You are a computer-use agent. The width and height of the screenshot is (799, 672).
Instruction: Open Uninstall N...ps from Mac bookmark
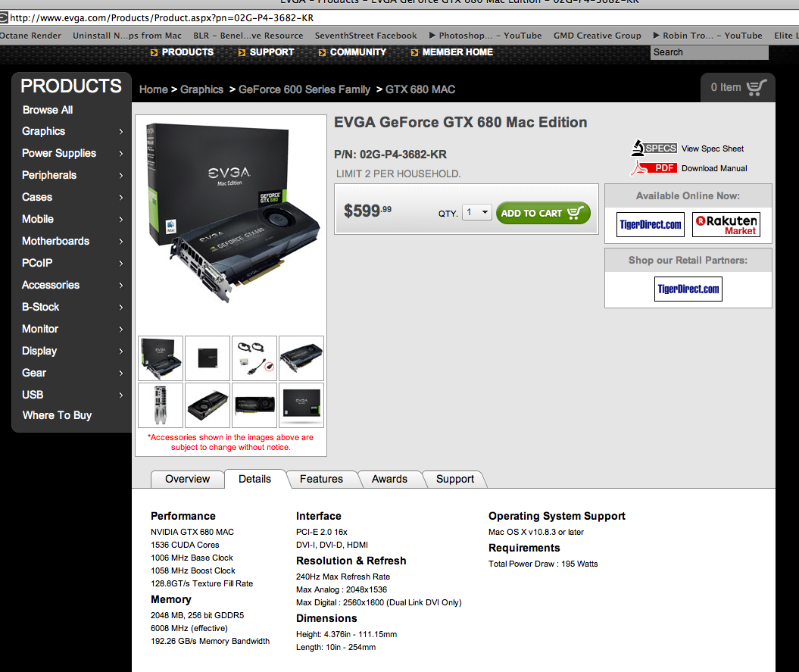point(127,35)
